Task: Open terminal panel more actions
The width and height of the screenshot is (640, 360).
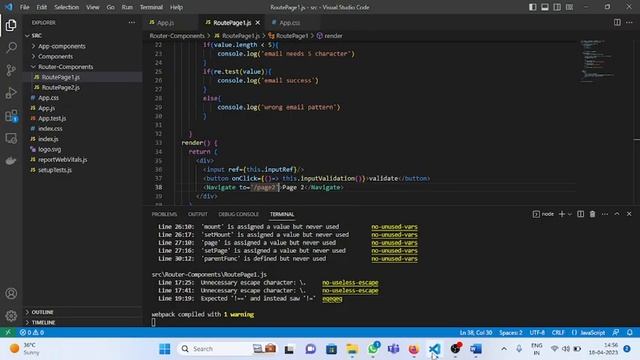Action: [x=604, y=214]
